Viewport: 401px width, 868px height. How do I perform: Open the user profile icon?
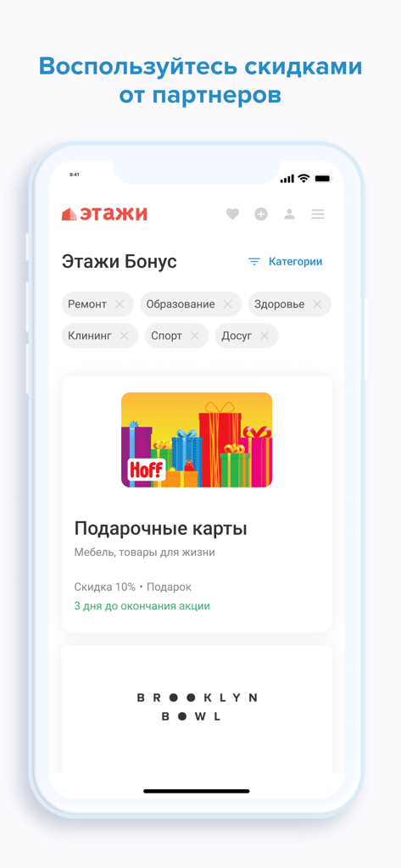(289, 214)
